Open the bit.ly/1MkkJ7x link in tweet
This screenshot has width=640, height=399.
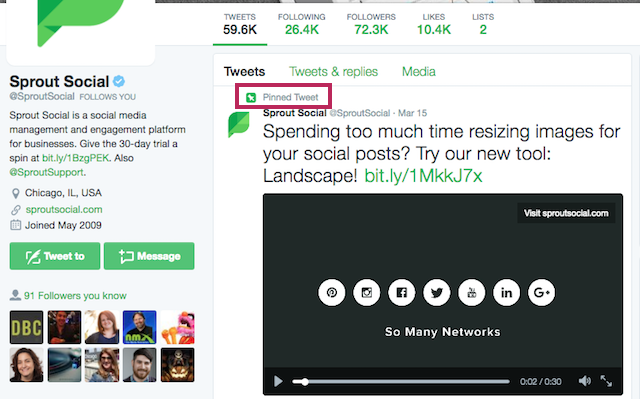[423, 176]
